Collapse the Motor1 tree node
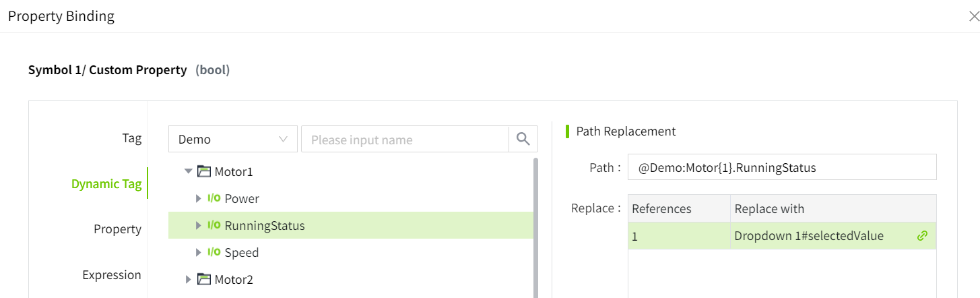 (189, 172)
